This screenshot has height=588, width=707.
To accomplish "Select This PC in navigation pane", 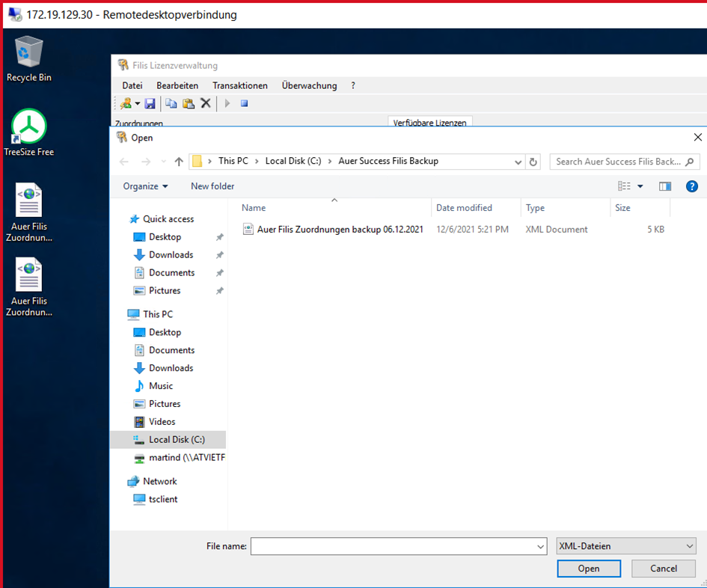I will click(158, 314).
